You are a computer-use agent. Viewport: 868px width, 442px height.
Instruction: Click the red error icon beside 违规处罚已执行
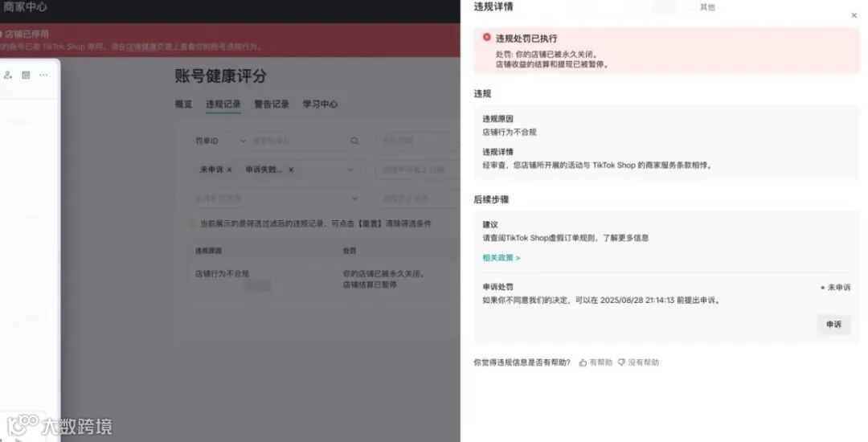[486, 37]
